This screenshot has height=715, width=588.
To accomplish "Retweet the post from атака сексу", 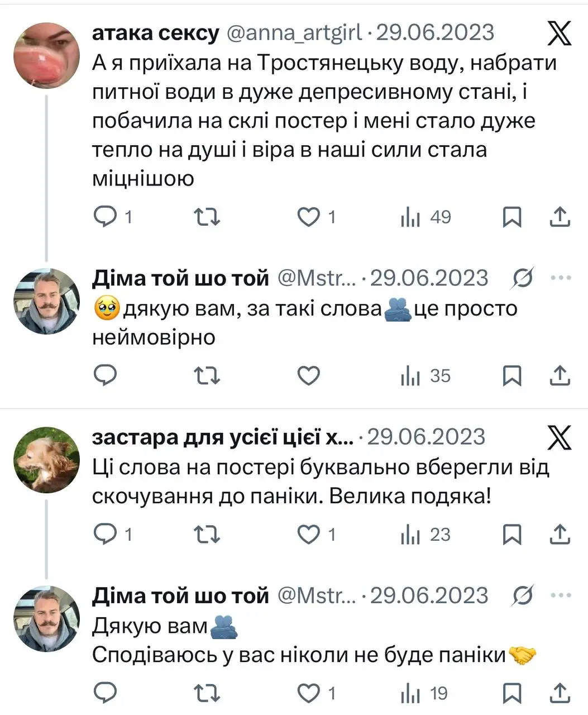I will click(207, 217).
